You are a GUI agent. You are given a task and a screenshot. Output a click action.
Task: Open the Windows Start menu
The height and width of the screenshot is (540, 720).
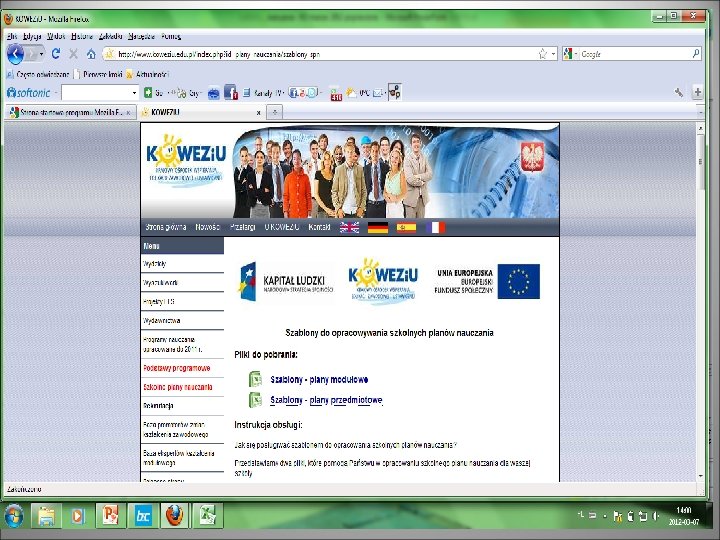(14, 515)
